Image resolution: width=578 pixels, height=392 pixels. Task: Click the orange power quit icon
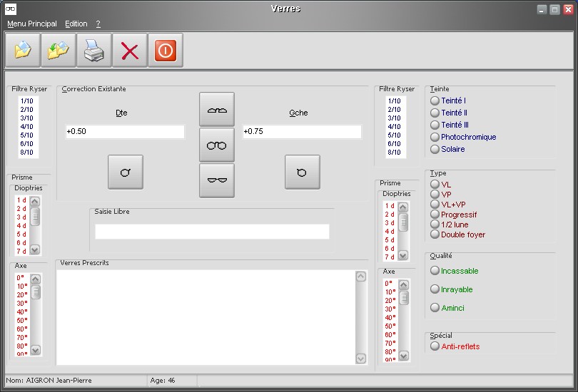(x=166, y=50)
